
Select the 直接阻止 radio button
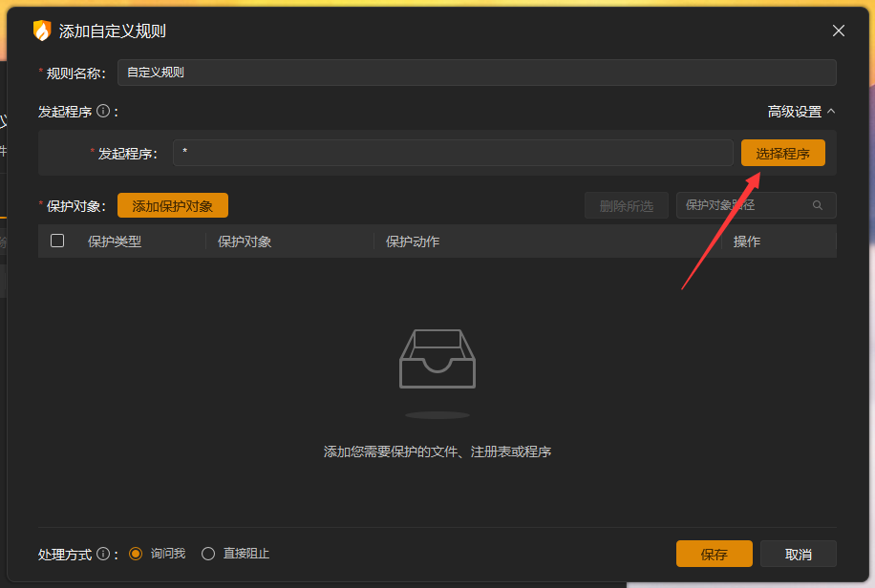coord(207,553)
